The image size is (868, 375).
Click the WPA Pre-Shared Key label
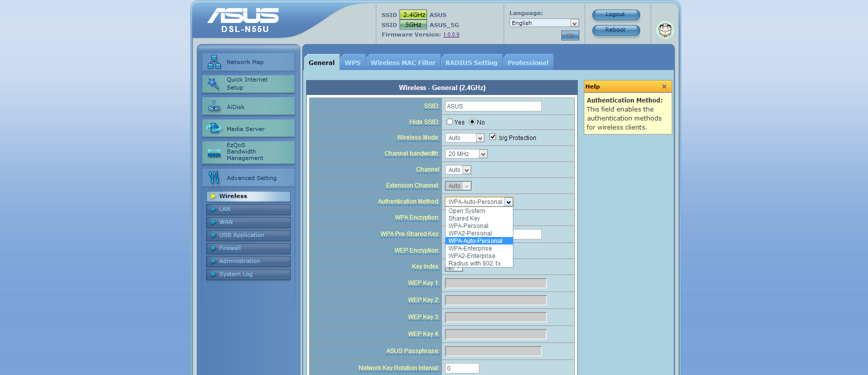(x=410, y=234)
